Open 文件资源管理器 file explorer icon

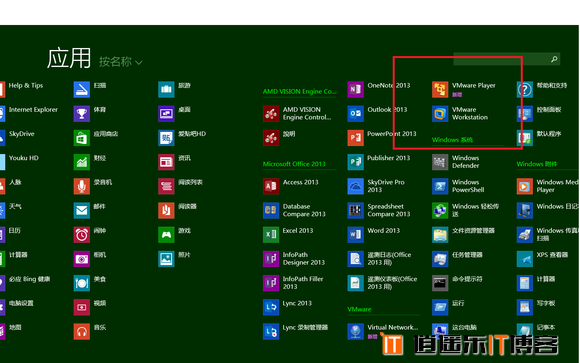pyautogui.click(x=440, y=235)
